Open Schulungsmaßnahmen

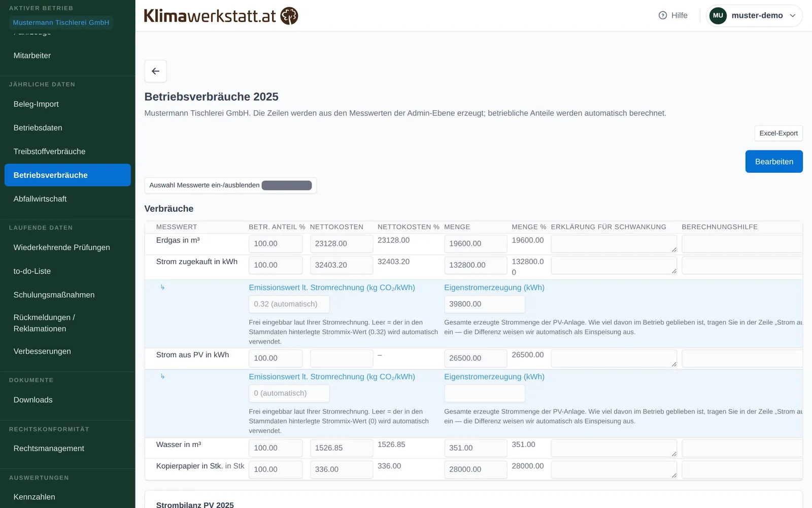[x=67, y=295]
